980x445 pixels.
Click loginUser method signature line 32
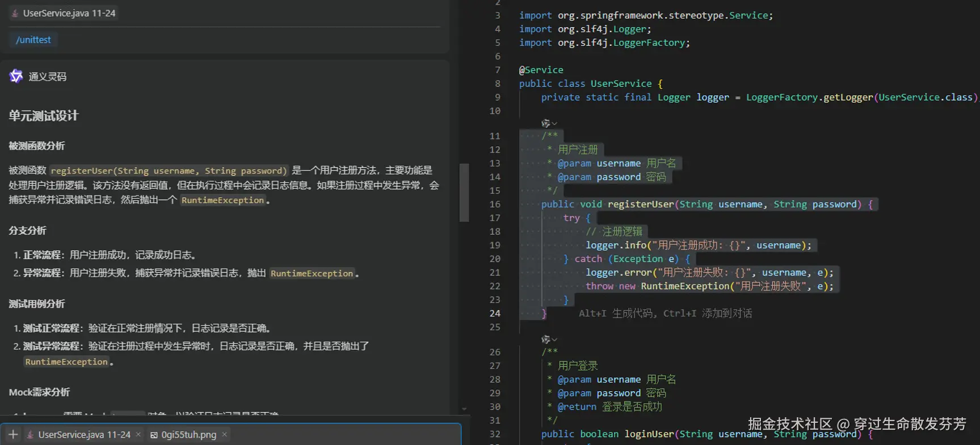707,434
